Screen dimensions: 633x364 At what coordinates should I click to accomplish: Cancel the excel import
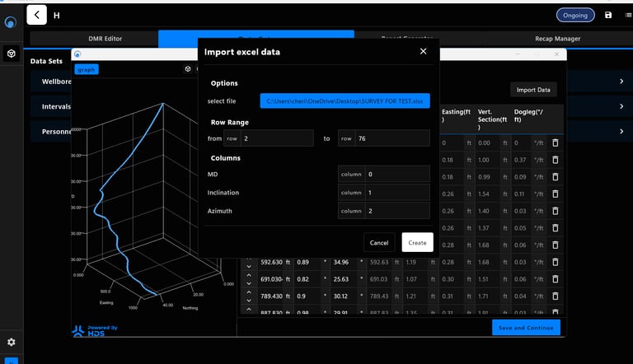pyautogui.click(x=378, y=243)
